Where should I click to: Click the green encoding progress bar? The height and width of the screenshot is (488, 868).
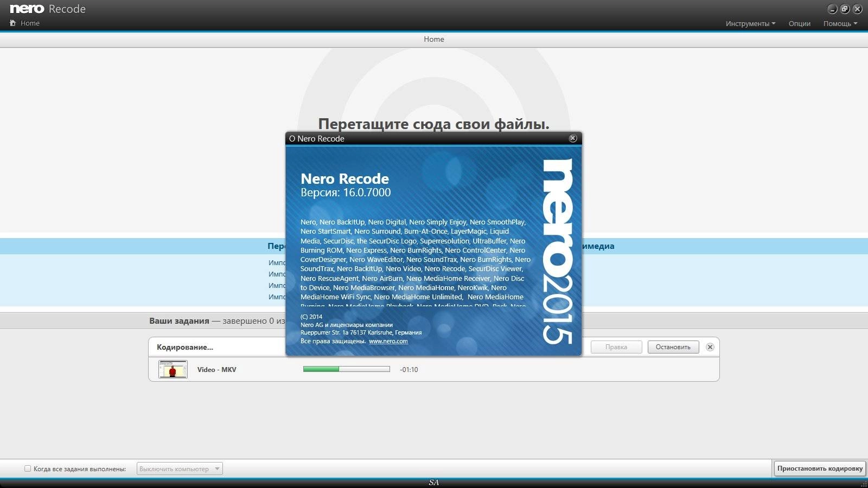pos(346,369)
